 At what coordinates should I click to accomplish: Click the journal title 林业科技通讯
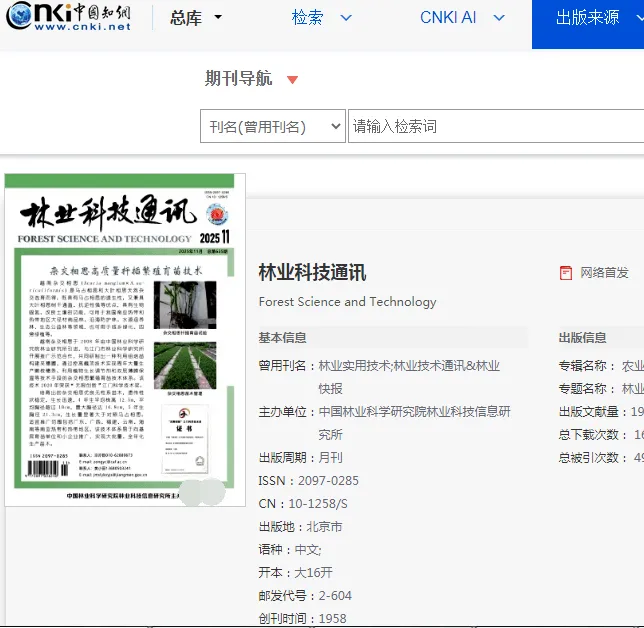coord(312,272)
